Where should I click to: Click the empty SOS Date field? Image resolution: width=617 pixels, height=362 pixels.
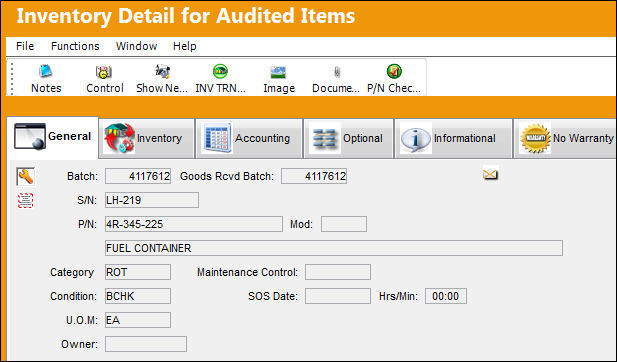[338, 296]
